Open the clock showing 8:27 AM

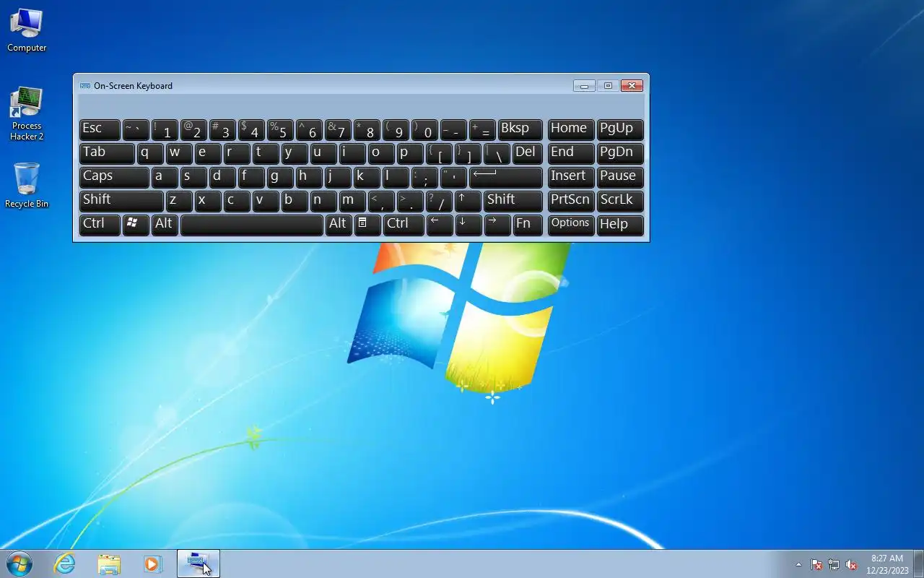point(887,564)
